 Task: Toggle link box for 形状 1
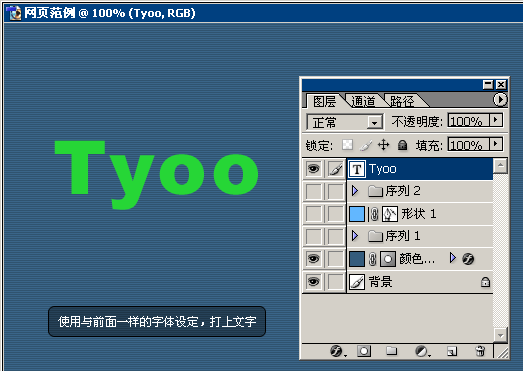pyautogui.click(x=335, y=214)
